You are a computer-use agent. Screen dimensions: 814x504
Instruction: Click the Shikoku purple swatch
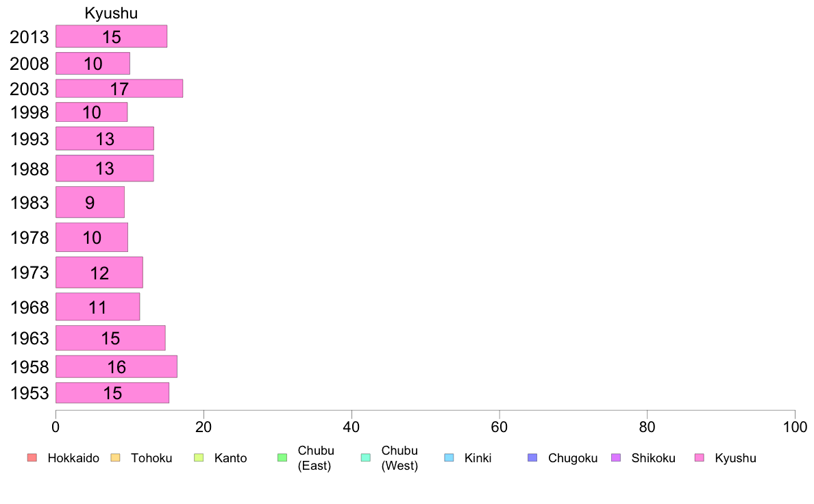(616, 457)
